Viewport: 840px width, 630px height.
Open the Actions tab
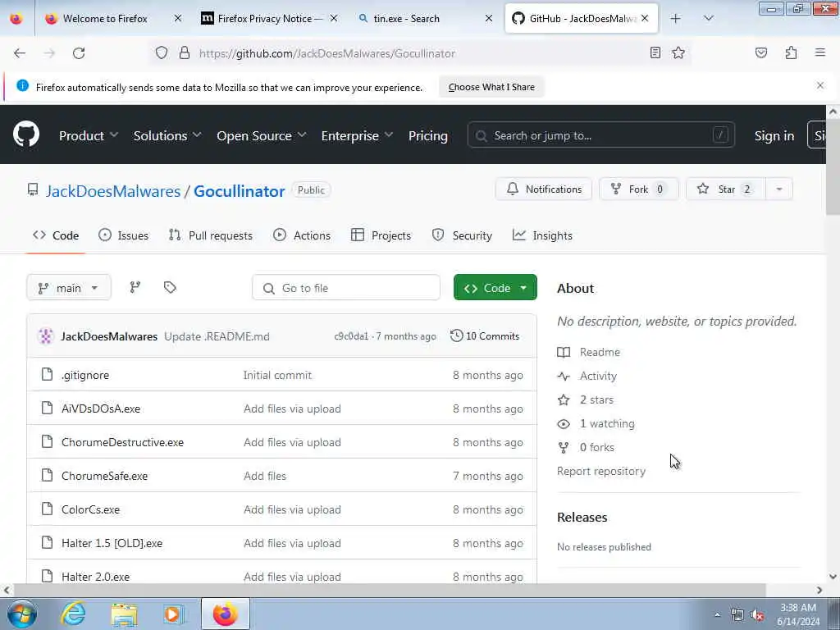(302, 235)
